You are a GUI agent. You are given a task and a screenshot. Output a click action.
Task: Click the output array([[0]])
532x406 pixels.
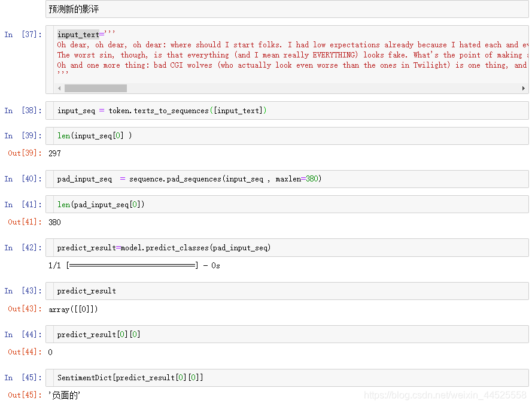click(x=73, y=309)
